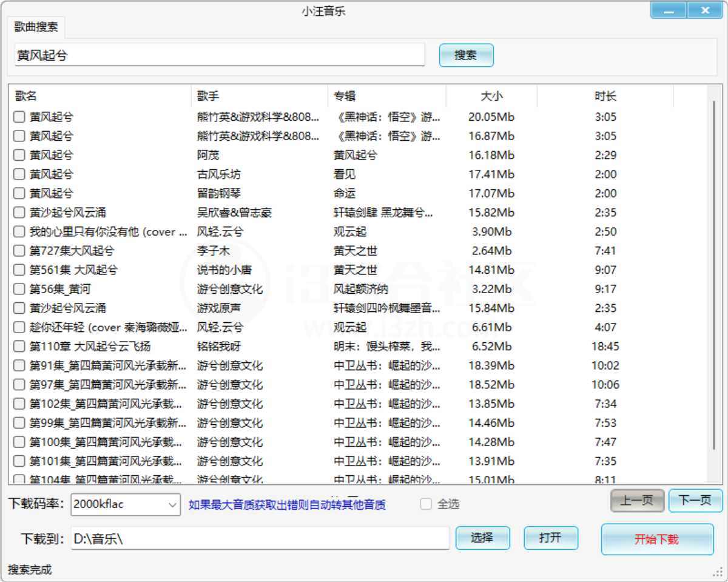Click size cell 2.64Mb
Viewport: 728px width, 582px height.
coord(491,251)
